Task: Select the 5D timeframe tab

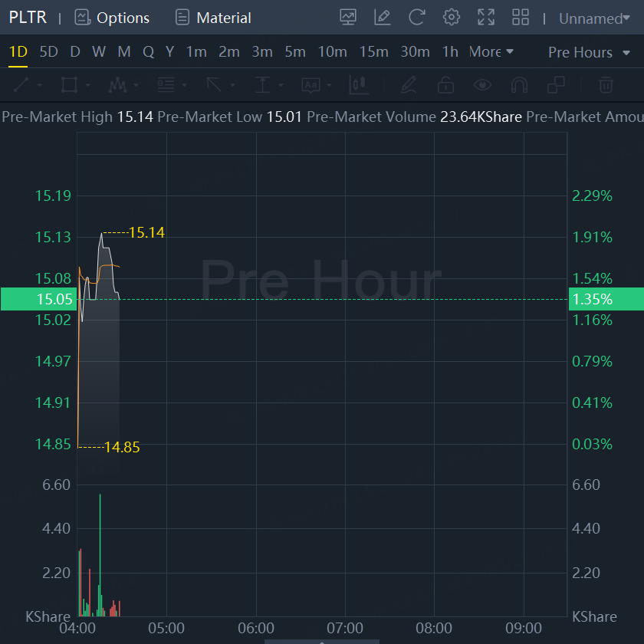Action: coord(48,52)
